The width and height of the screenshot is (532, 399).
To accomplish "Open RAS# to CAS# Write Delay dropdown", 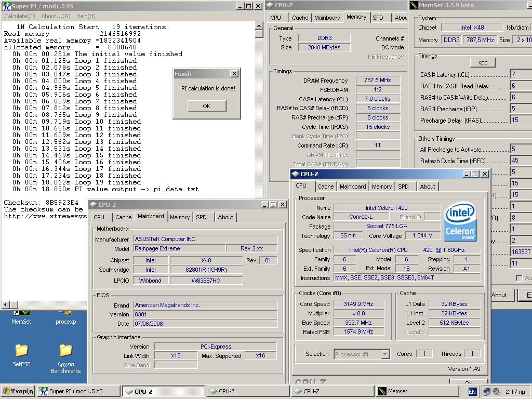I will (x=521, y=97).
